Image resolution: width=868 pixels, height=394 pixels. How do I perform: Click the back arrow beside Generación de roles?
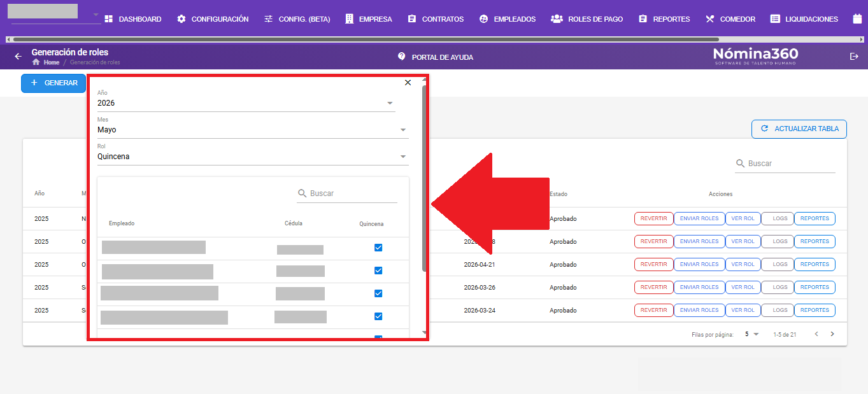(x=18, y=57)
